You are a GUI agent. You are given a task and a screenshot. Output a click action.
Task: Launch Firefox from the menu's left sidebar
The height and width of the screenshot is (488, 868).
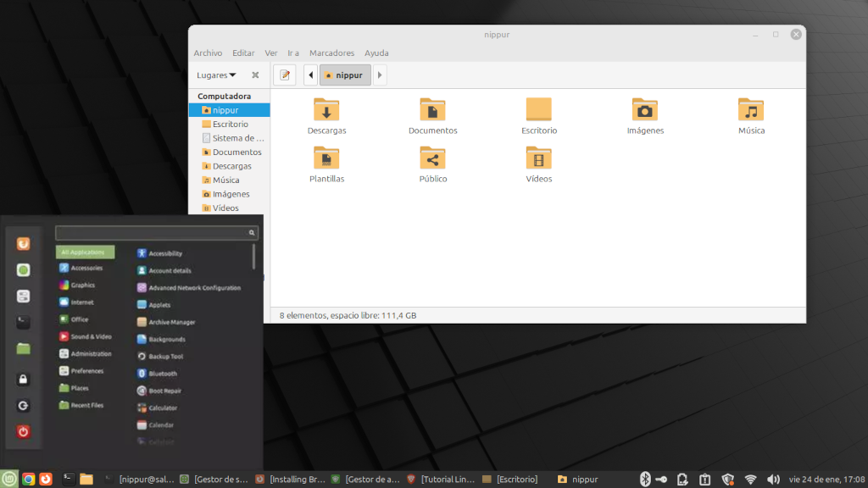[23, 243]
